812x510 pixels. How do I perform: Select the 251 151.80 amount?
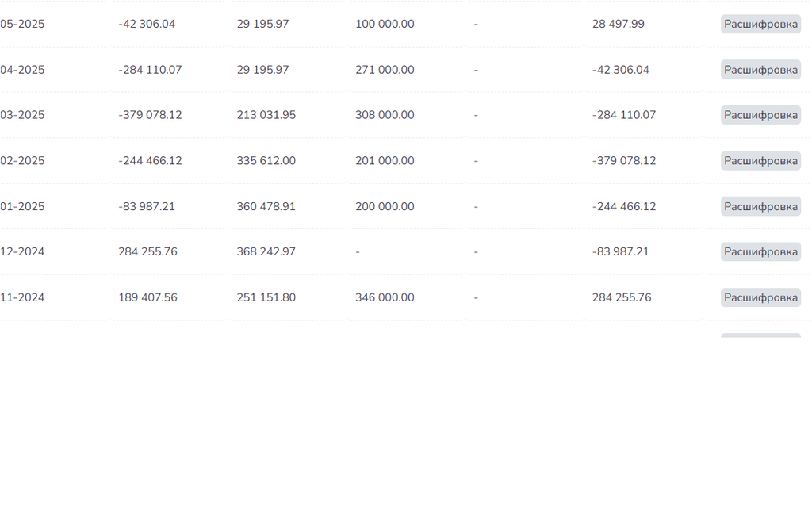(266, 297)
